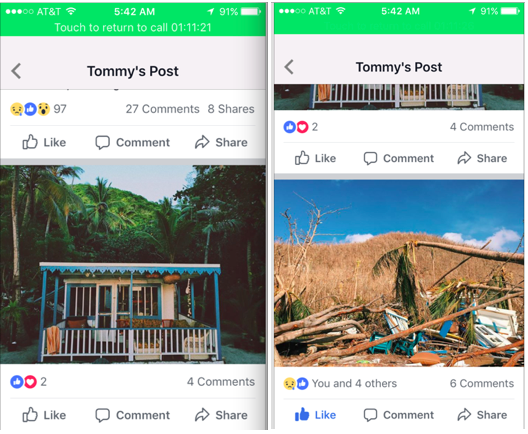Show reactions list for 97 reactions
528x434 pixels.
pyautogui.click(x=38, y=109)
